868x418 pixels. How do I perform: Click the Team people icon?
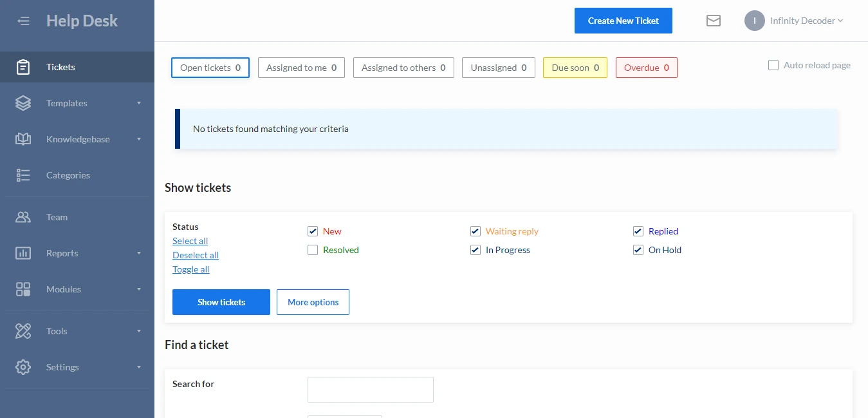(x=23, y=217)
